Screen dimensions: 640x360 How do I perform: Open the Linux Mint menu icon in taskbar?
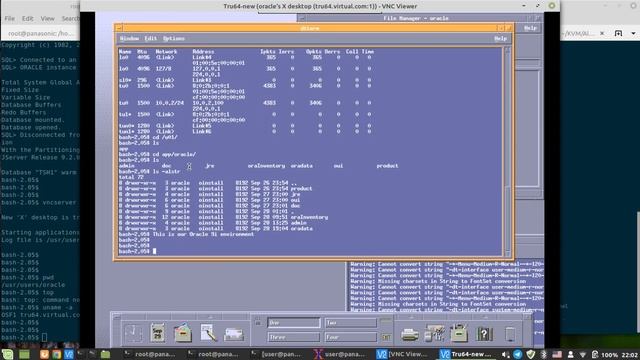click(x=8, y=354)
